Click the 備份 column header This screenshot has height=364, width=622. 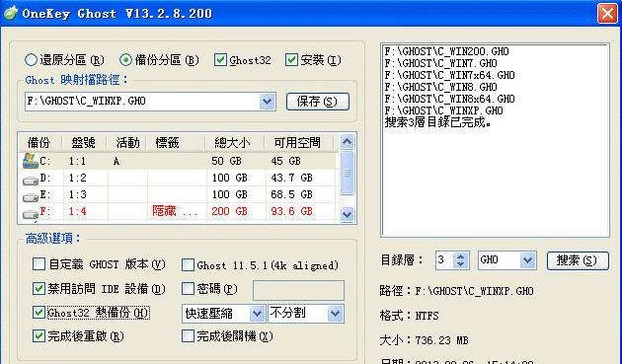pyautogui.click(x=39, y=142)
